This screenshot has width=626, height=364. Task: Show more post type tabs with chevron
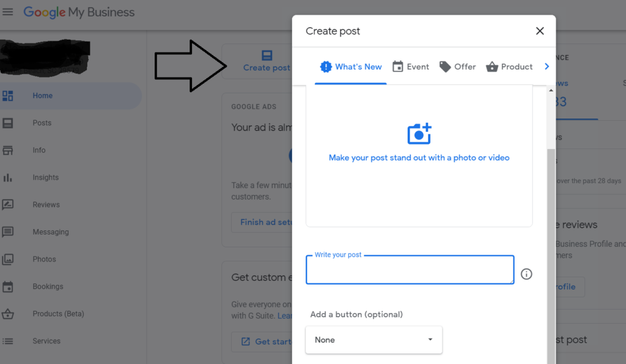pyautogui.click(x=547, y=67)
